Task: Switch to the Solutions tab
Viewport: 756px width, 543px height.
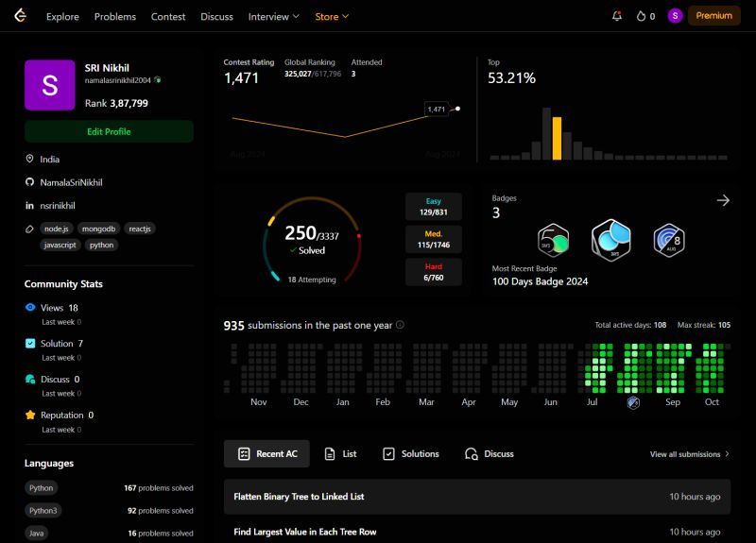Action: click(x=411, y=454)
